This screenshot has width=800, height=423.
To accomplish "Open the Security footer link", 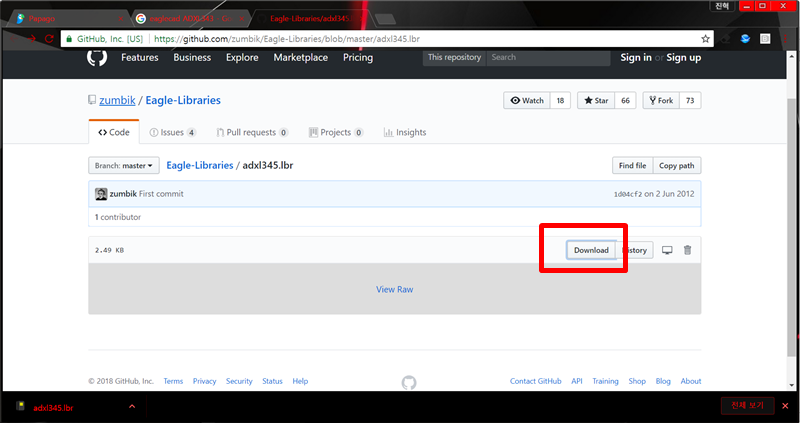I will pos(239,381).
